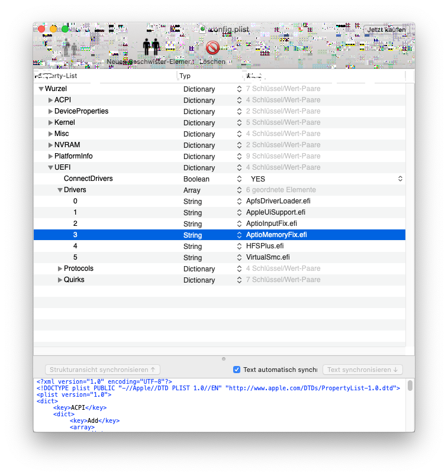Open type stepper for Drivers Array
The image size is (448, 476).
point(239,190)
